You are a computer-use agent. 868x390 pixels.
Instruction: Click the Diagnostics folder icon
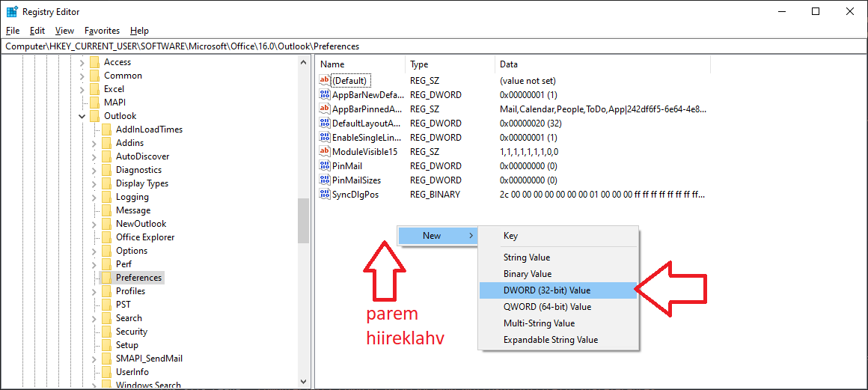click(x=106, y=169)
